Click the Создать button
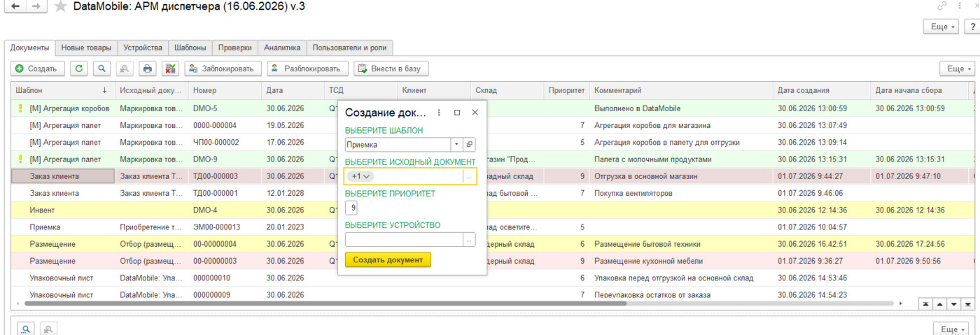This screenshot has height=335, width=980. coord(38,69)
